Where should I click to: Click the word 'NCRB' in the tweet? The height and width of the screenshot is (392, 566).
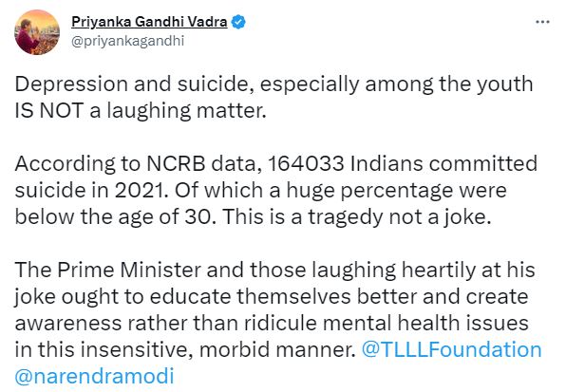click(176, 163)
